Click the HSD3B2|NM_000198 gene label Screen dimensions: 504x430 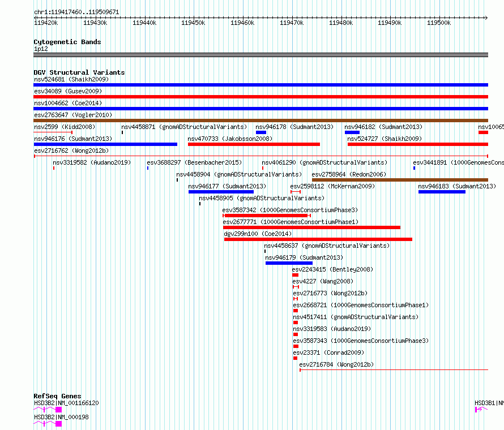coord(61,417)
